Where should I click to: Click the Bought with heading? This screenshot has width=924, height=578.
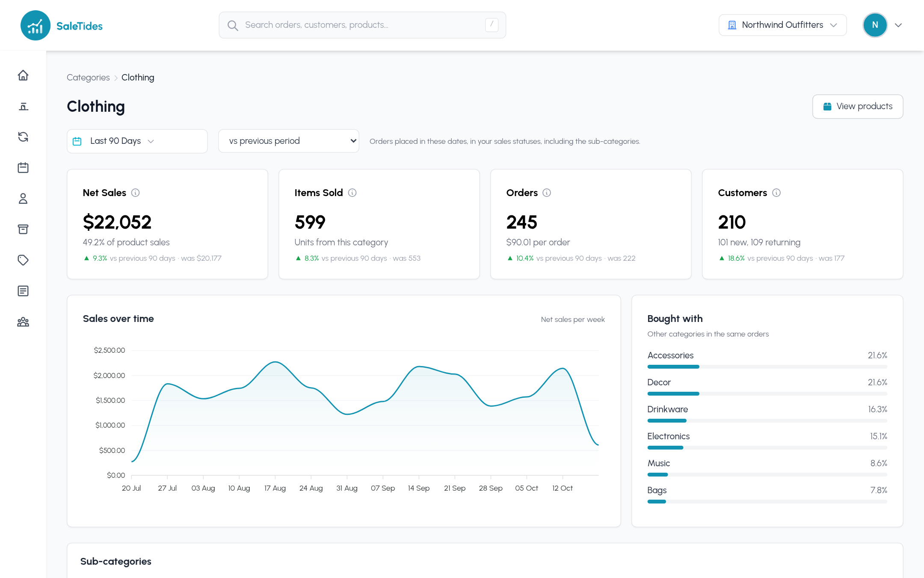[x=675, y=319]
